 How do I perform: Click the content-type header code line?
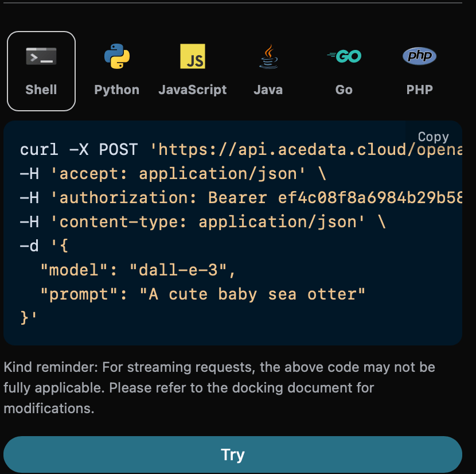[x=202, y=222]
